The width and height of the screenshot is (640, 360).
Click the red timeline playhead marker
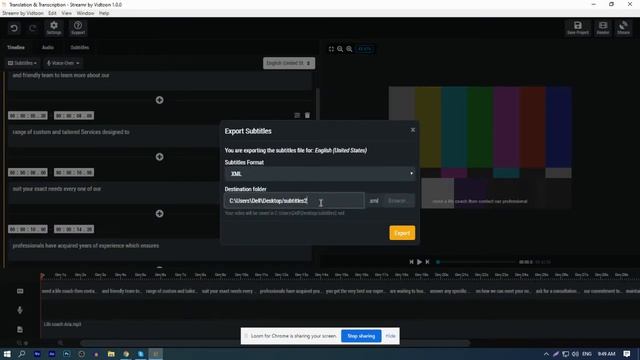(x=42, y=276)
